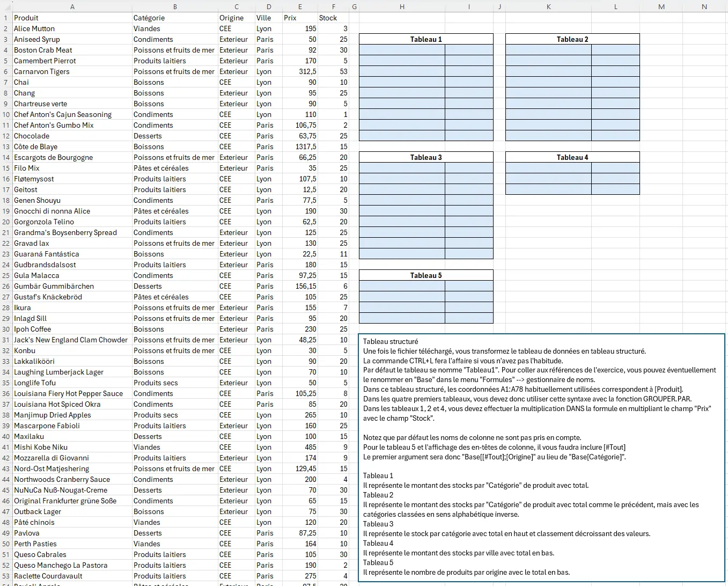This screenshot has height=586, width=728.
Task: Select column N header
Action: [704, 6]
